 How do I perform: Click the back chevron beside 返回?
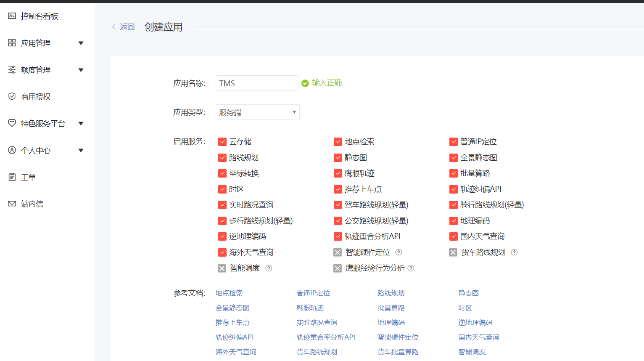click(113, 27)
